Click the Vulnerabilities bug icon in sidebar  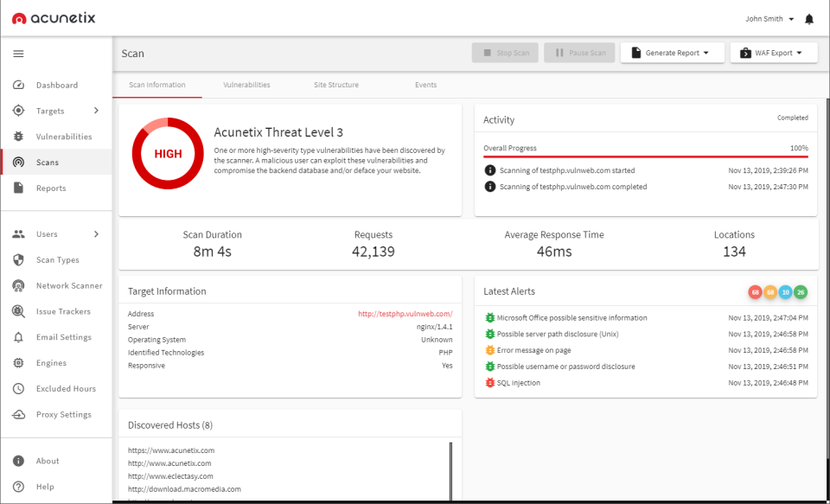click(18, 137)
